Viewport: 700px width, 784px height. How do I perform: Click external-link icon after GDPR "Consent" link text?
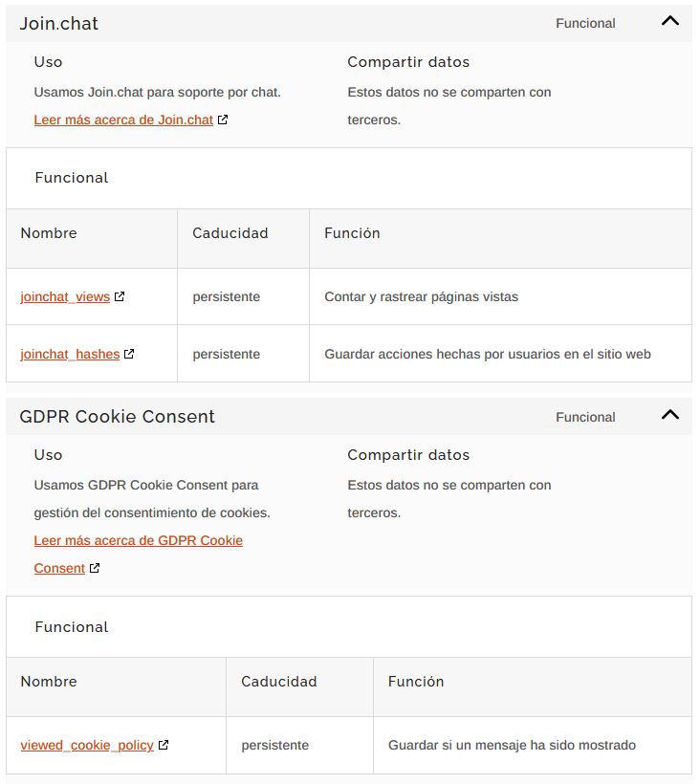coord(95,568)
